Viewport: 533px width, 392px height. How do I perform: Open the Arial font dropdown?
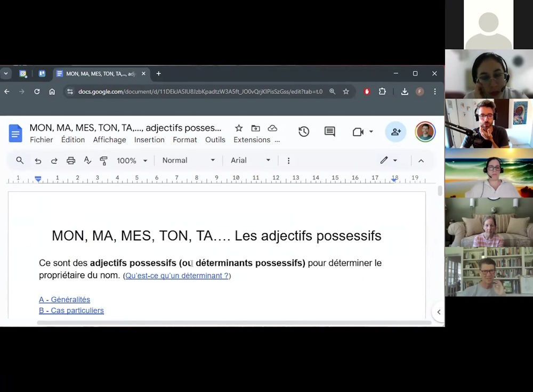click(x=250, y=160)
